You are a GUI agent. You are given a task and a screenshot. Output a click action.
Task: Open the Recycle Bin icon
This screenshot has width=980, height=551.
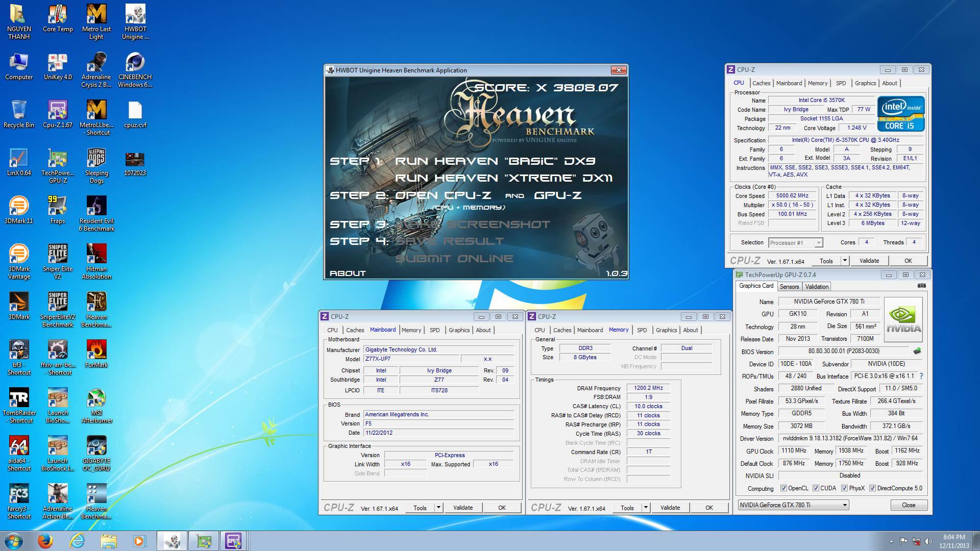(x=19, y=114)
